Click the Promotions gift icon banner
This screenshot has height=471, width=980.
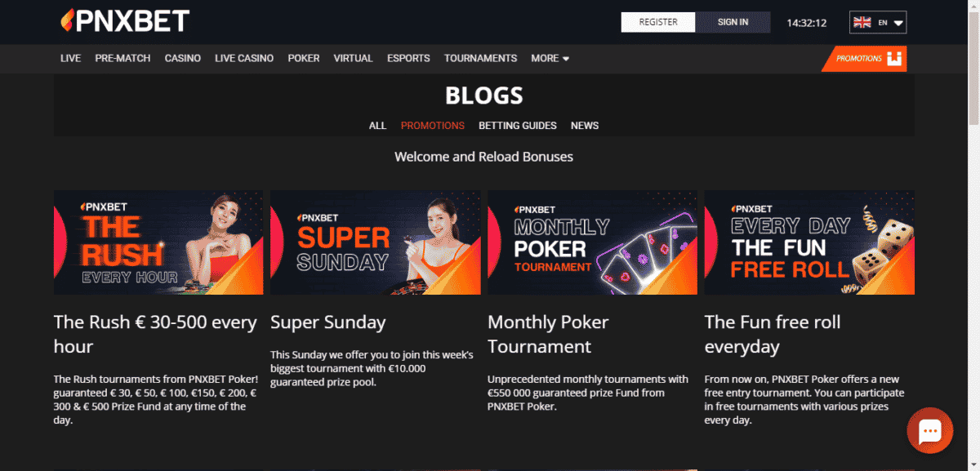pyautogui.click(x=864, y=59)
